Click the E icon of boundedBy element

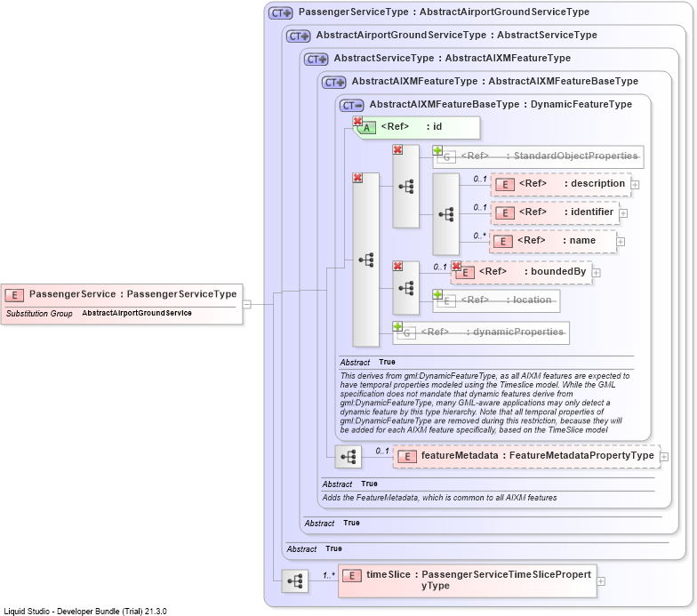tap(465, 272)
